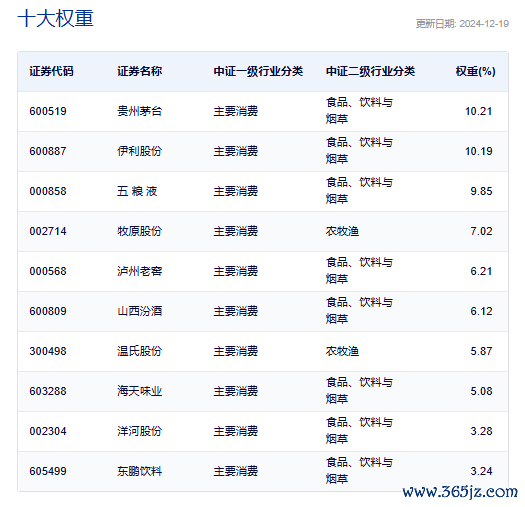Click 食品、饮料与烟草 in the 泸州老窖 row

[359, 271]
